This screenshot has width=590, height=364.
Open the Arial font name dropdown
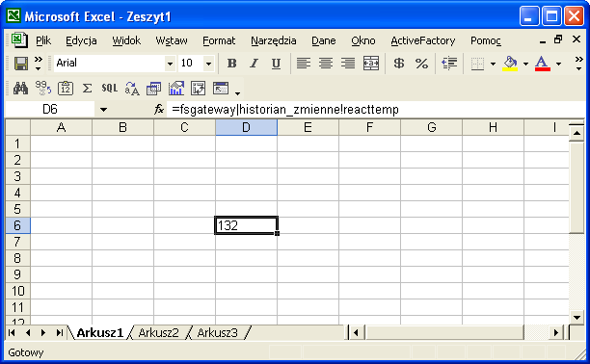point(170,64)
